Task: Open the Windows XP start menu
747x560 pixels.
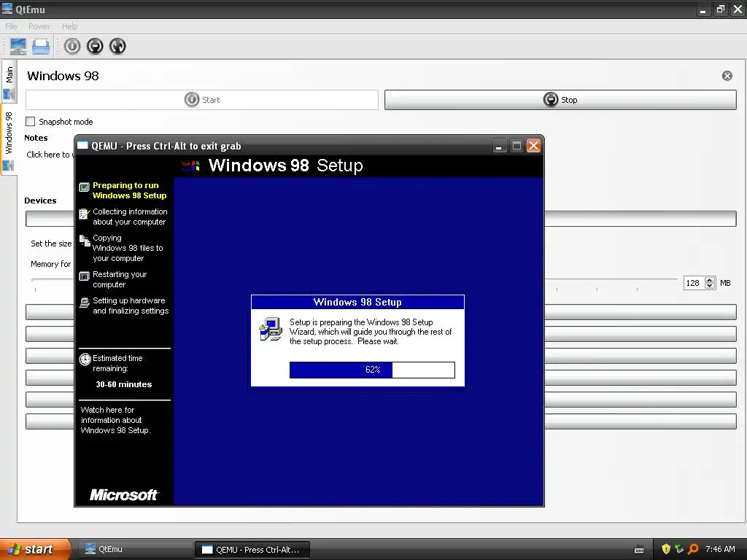Action: point(35,549)
